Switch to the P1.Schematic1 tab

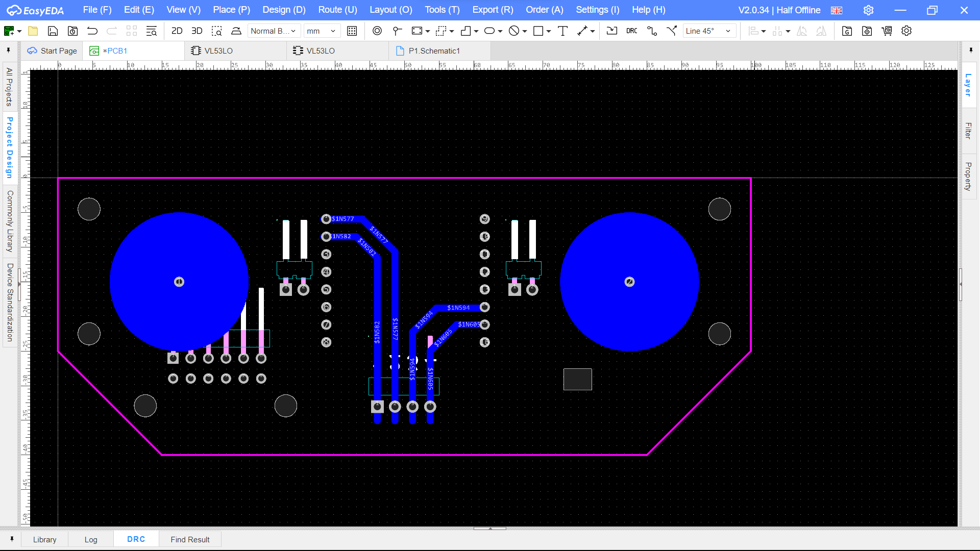pyautogui.click(x=434, y=51)
